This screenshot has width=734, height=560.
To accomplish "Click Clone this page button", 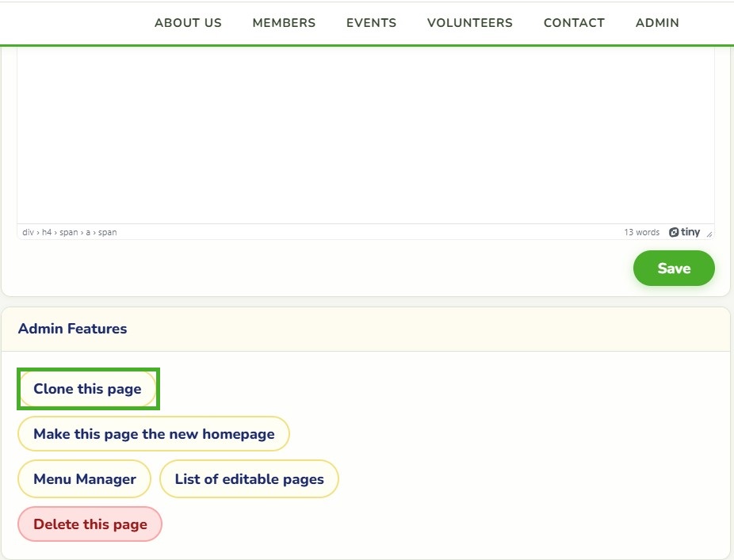I will pyautogui.click(x=87, y=389).
